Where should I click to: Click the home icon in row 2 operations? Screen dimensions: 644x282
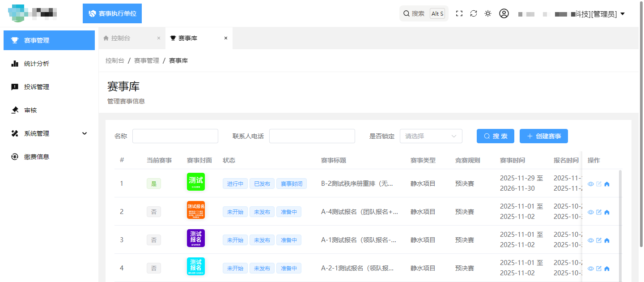tap(607, 212)
